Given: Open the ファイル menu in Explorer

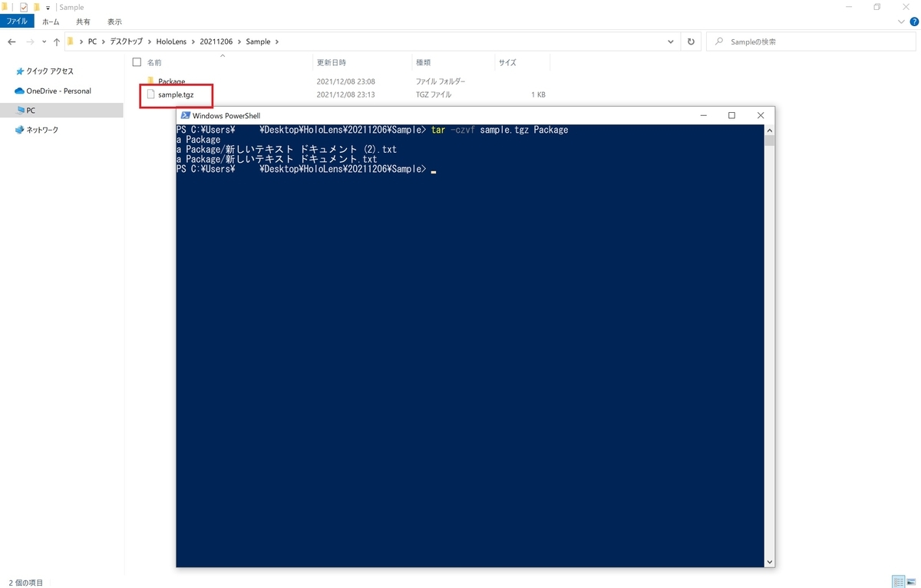Looking at the screenshot, I should (x=16, y=21).
